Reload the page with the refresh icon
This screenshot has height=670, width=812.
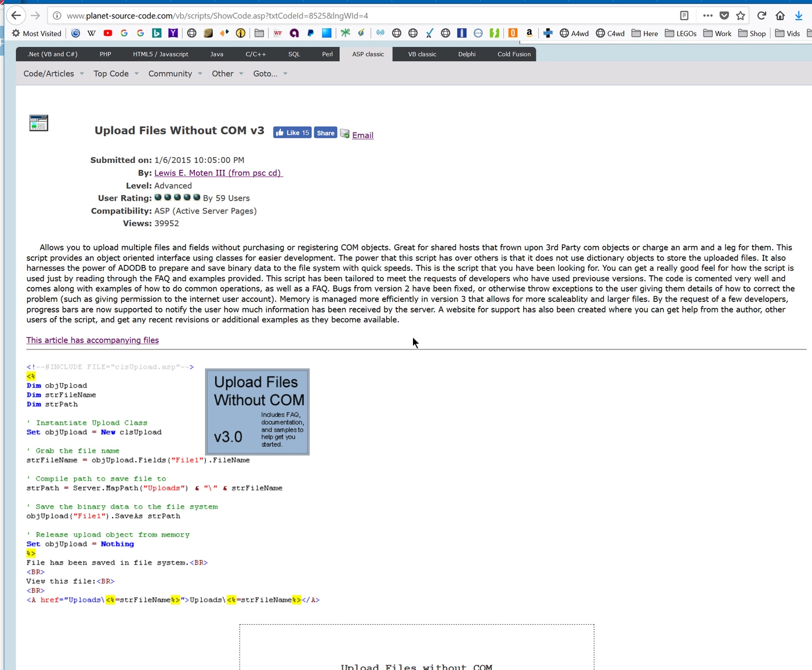tap(762, 16)
